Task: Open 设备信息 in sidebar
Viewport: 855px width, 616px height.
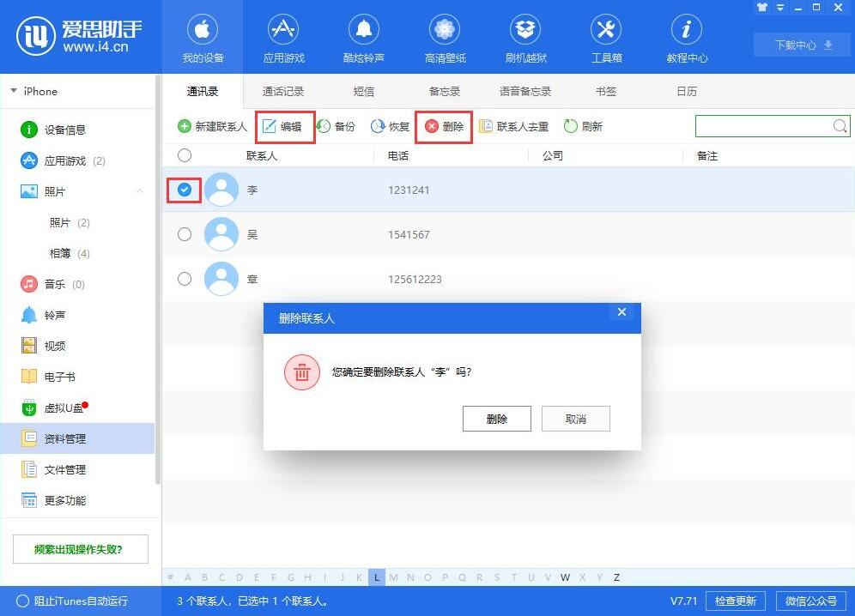Action: [x=77, y=130]
